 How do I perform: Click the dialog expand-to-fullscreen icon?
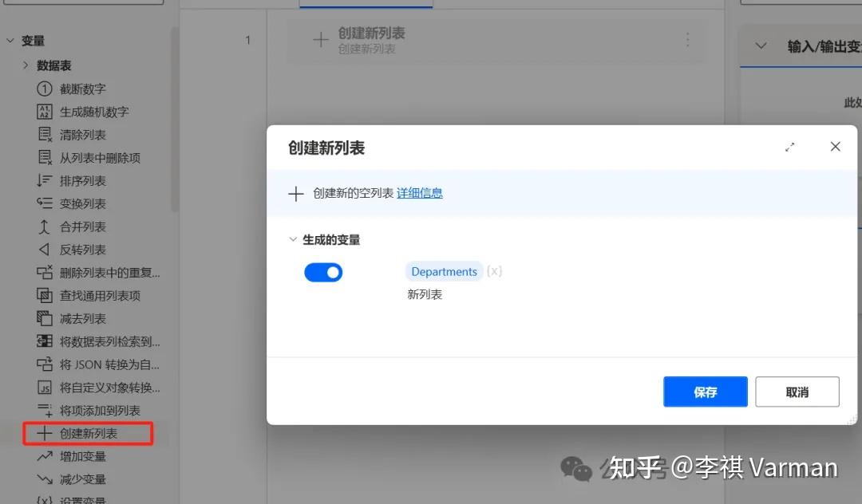coord(789,147)
